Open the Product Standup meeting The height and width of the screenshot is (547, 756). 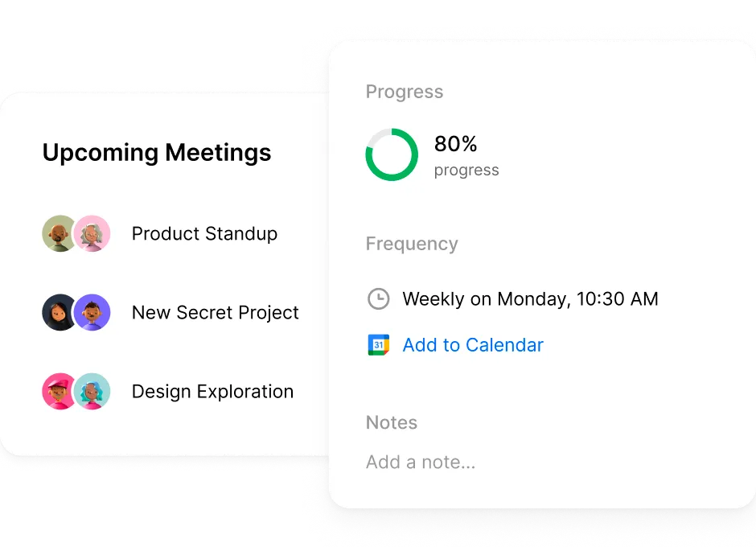tap(204, 234)
